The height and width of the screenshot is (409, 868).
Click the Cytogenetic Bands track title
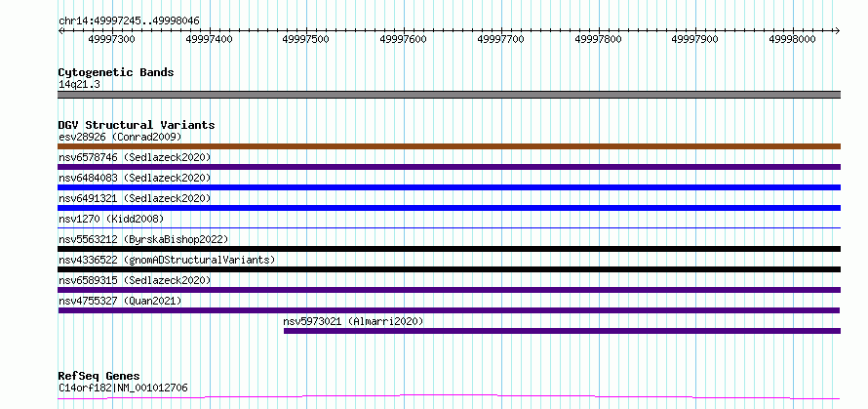pos(116,72)
